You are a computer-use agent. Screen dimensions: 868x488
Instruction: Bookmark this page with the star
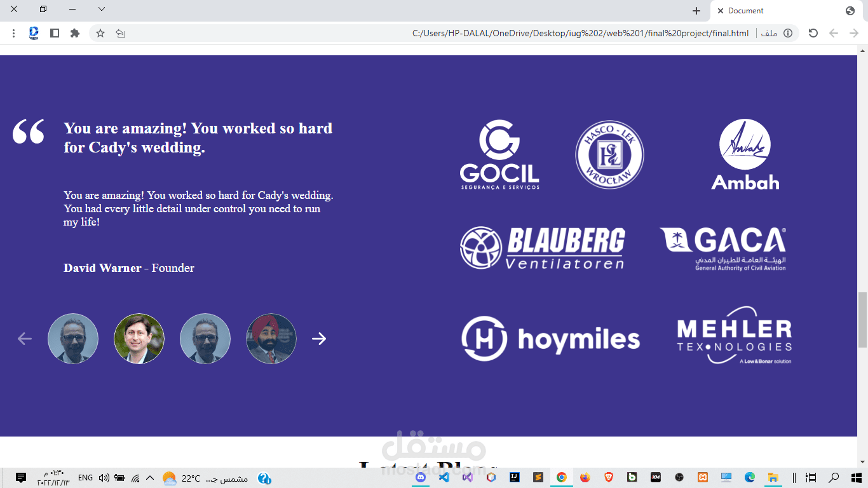[100, 33]
